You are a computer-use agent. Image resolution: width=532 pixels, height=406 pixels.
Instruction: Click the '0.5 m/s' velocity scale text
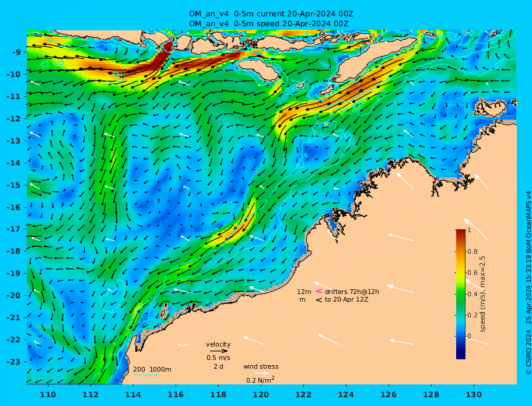pos(218,358)
